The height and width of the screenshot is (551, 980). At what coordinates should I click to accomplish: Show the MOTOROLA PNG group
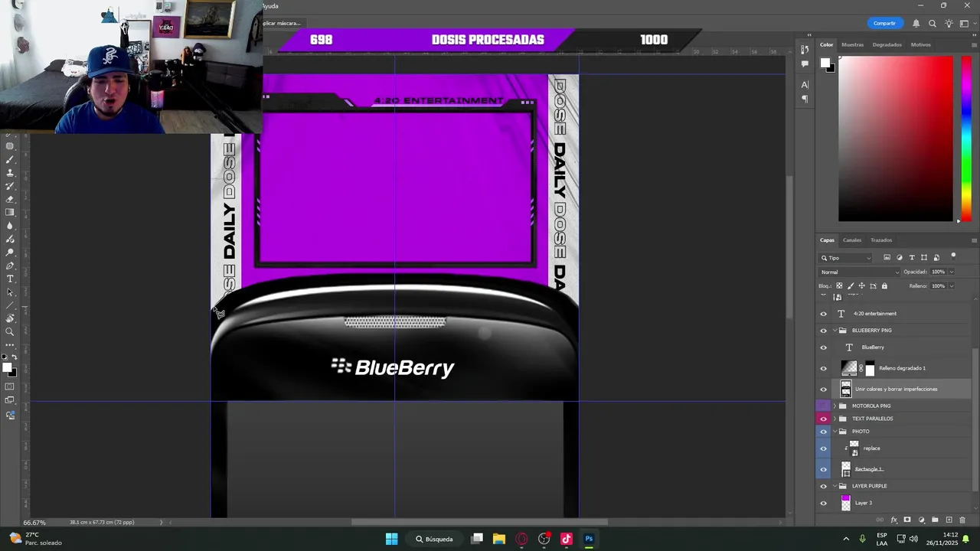coord(824,406)
